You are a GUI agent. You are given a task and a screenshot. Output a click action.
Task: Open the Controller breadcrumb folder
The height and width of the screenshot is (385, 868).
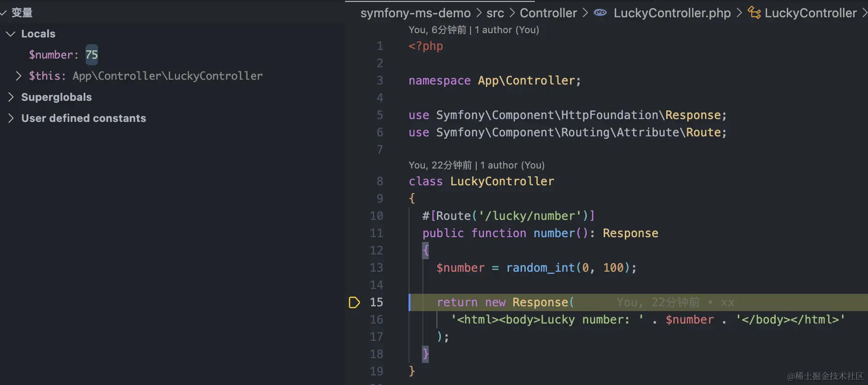(548, 13)
